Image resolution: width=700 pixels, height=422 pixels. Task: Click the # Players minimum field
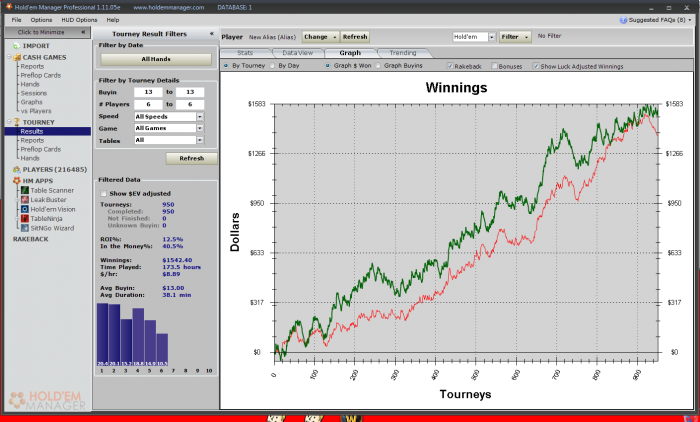(x=148, y=104)
